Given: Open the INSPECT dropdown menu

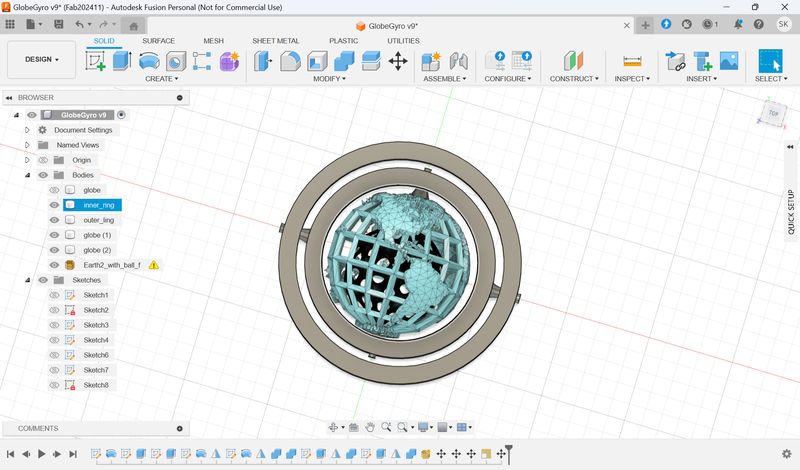Looking at the screenshot, I should coord(632,79).
